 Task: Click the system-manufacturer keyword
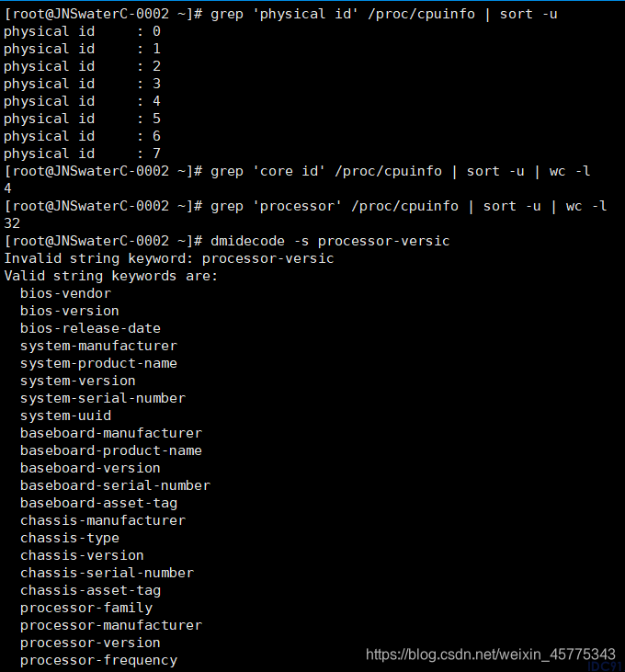click(x=98, y=346)
